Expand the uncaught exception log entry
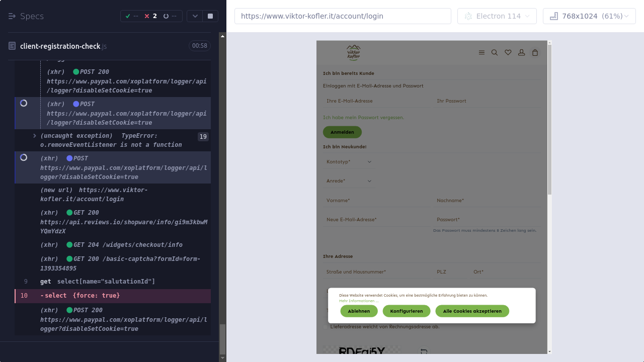 point(35,136)
